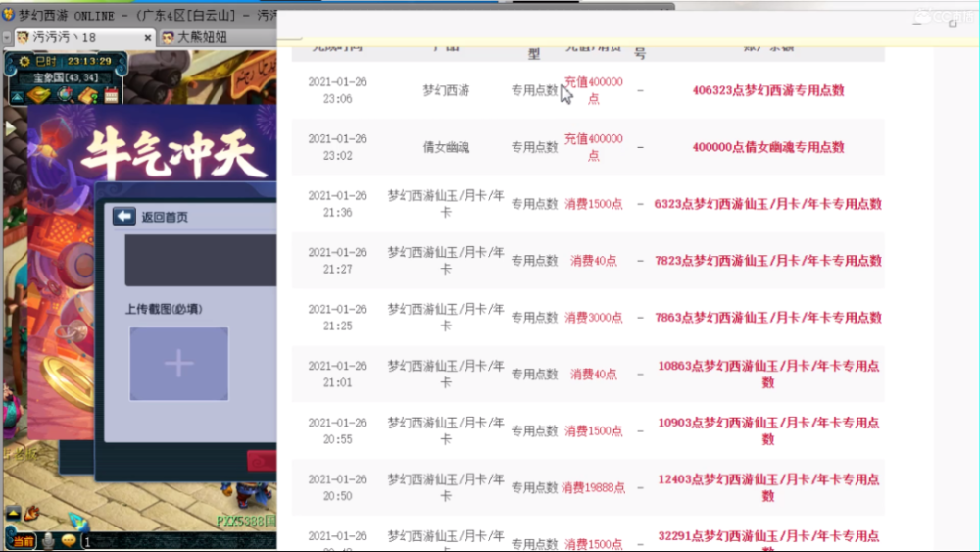Viewport: 980px width, 552px height.
Task: Click the flame horn icon above chat
Action: 32,514
